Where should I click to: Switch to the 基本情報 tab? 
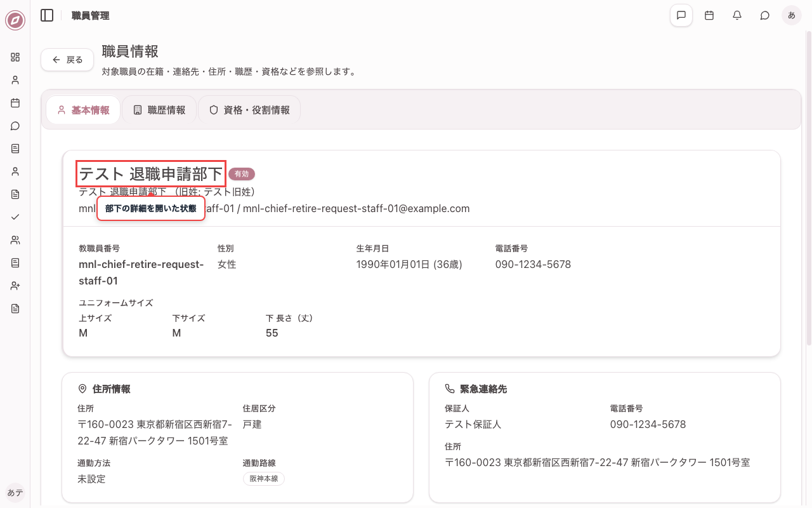click(83, 110)
